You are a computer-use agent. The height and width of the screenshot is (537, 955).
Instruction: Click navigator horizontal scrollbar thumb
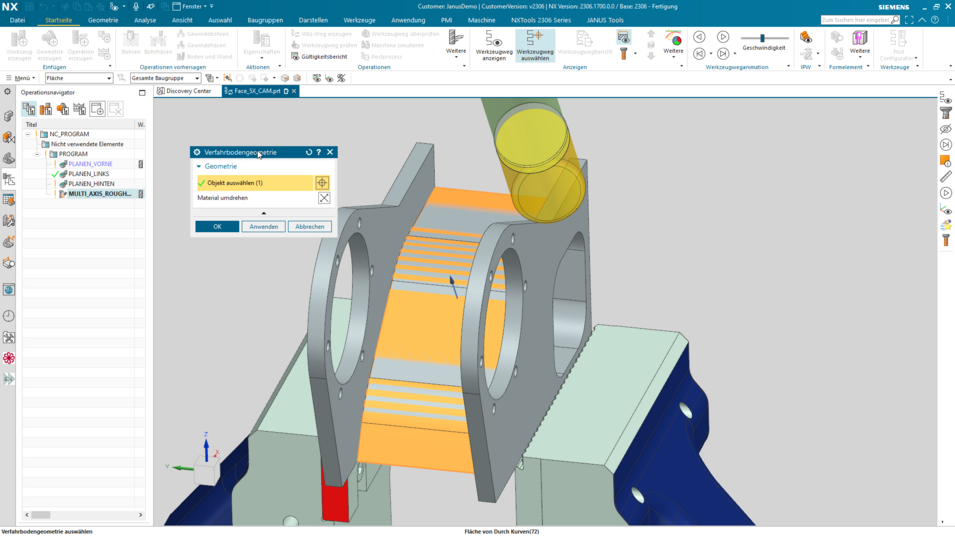coord(41,515)
